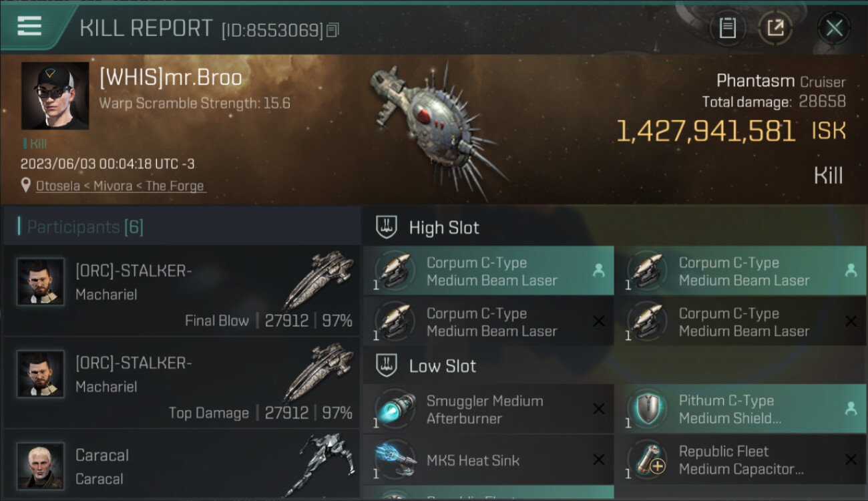This screenshot has height=501, width=868.
Task: Open the Otosela location link
Action: pyautogui.click(x=121, y=186)
